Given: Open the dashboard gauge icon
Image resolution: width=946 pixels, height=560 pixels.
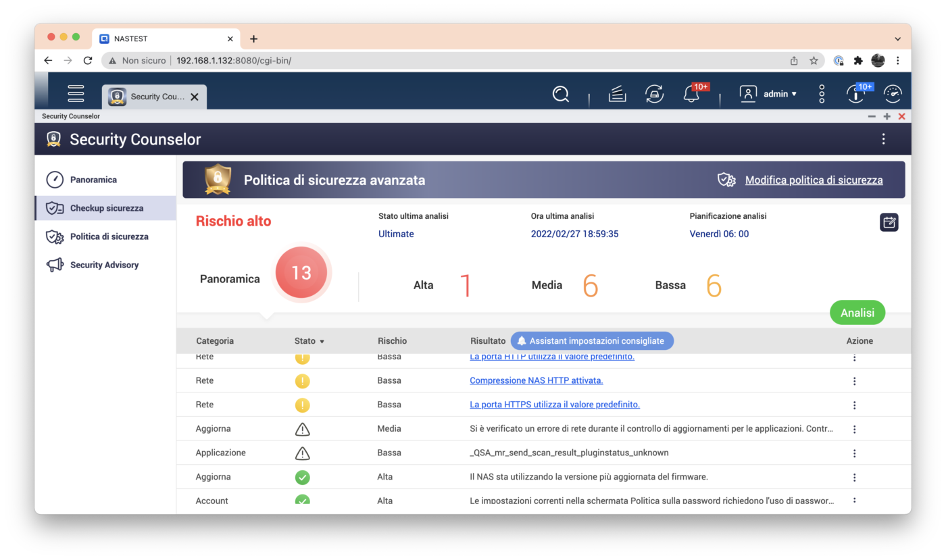Looking at the screenshot, I should coord(893,94).
